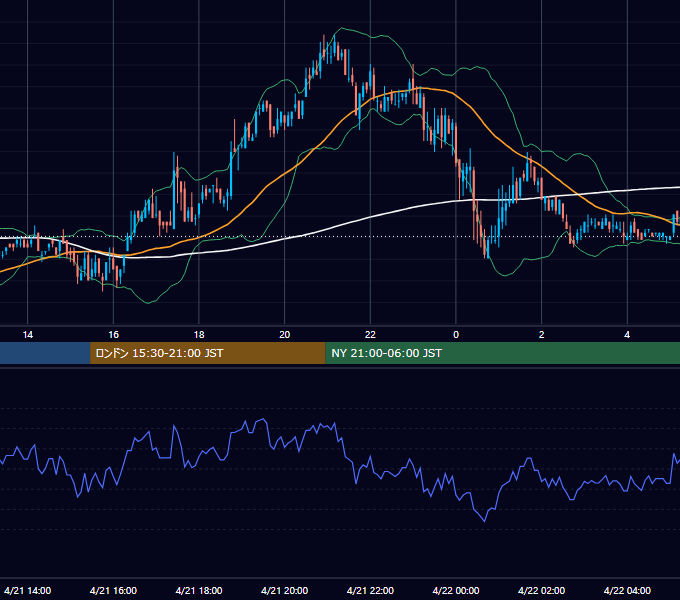
Task: Click the 4/22 04:00 time label
Action: (x=627, y=590)
